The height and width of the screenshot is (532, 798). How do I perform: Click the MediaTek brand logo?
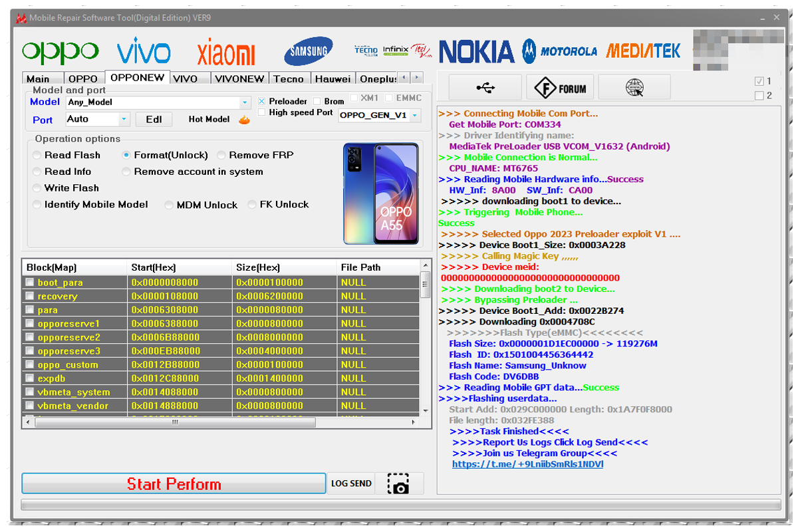643,51
